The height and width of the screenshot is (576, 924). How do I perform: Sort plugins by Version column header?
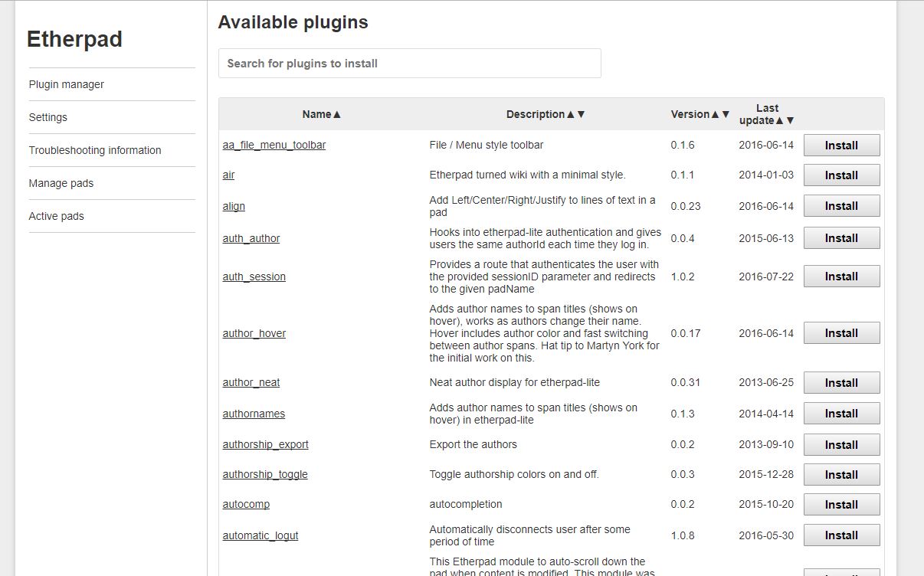(x=700, y=114)
